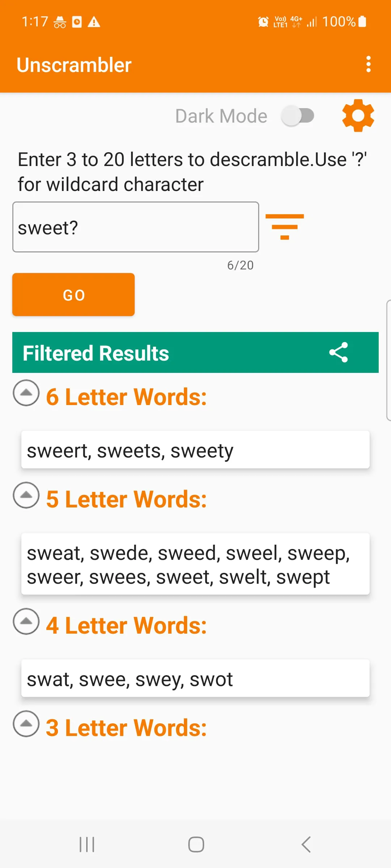Select the 4-letter results card with swat
This screenshot has width=391, height=868.
(195, 678)
